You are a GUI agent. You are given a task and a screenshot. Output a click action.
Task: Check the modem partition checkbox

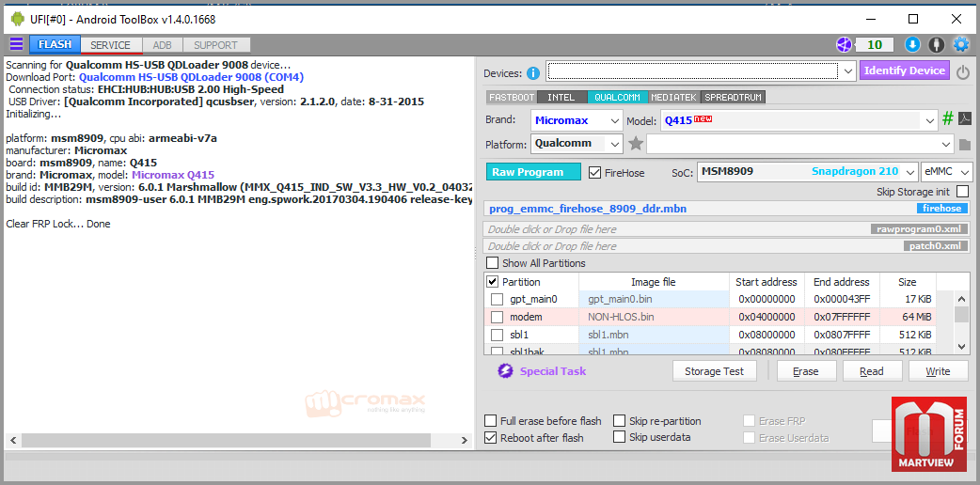tap(497, 317)
